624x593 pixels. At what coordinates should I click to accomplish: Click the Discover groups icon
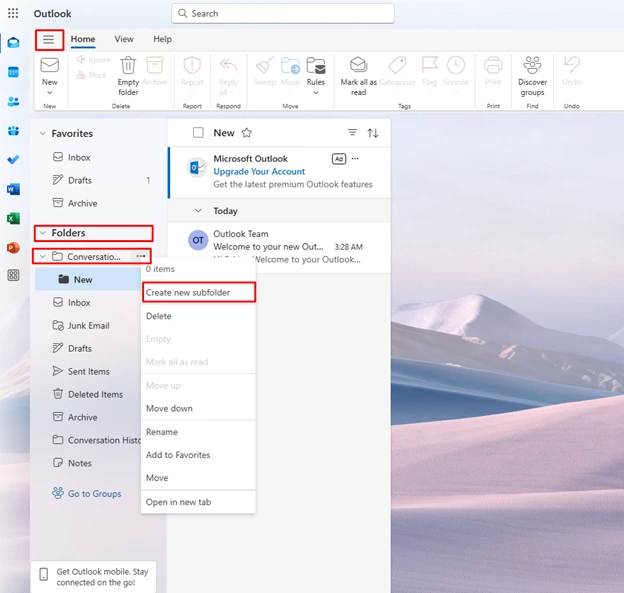coord(532,65)
